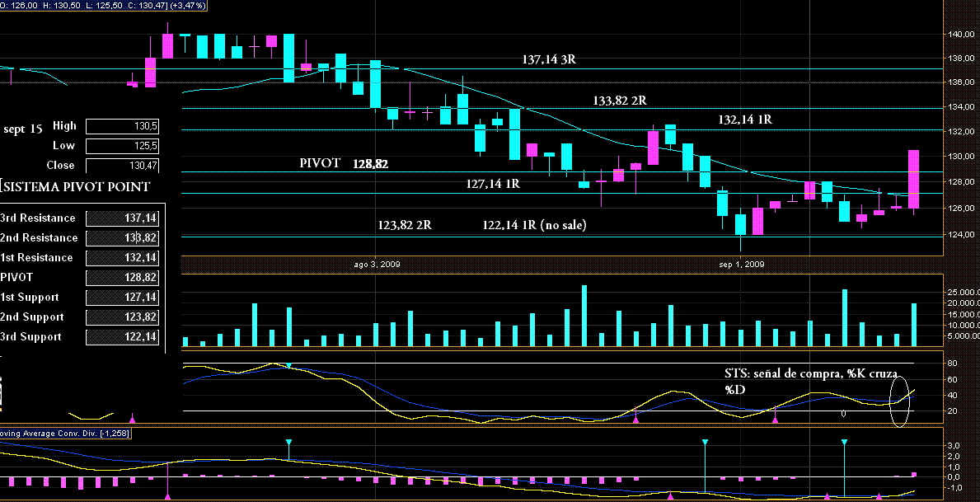This screenshot has height=502, width=980.
Task: Select the 1st Support value box
Action: pos(122,297)
